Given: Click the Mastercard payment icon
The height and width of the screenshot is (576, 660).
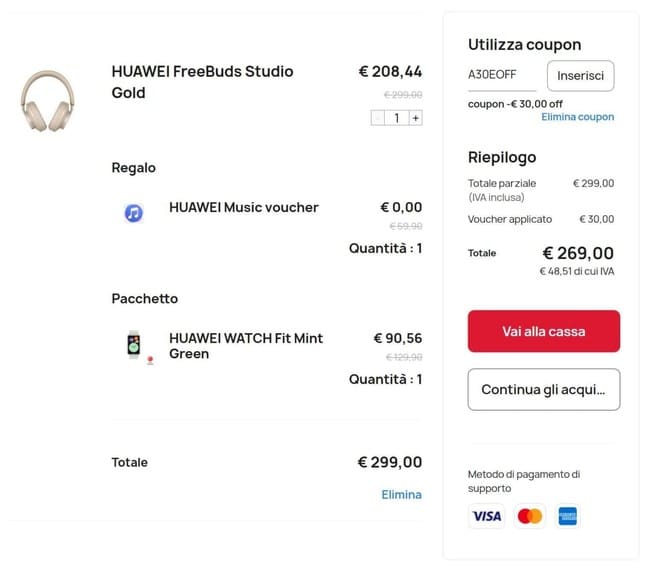Looking at the screenshot, I should click(529, 516).
